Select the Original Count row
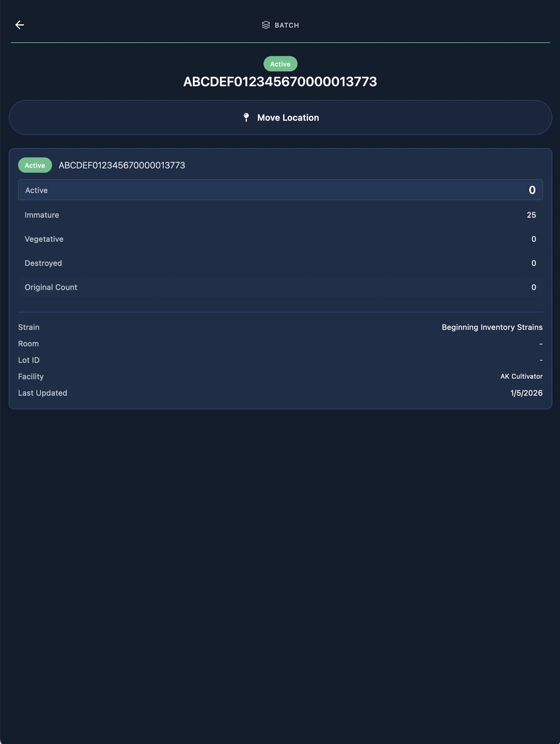Screen dimensions: 560x744 click(280, 287)
